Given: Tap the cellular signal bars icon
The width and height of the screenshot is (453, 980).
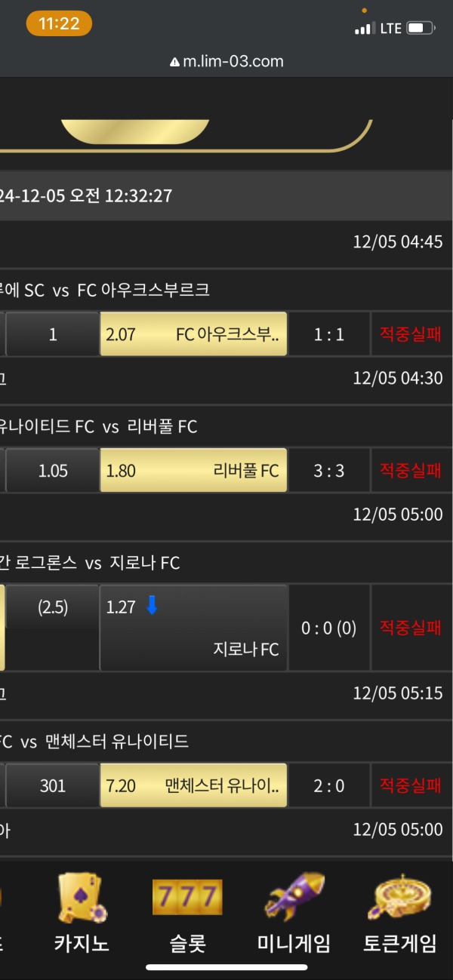Looking at the screenshot, I should [x=364, y=29].
